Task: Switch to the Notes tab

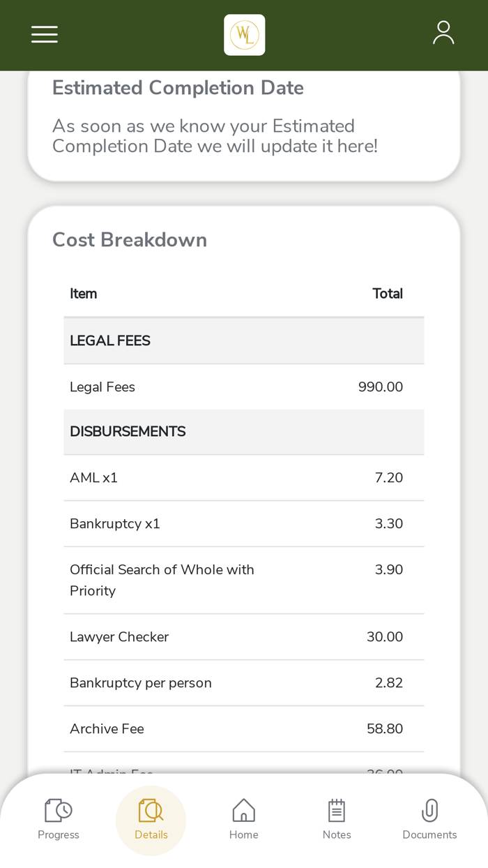Action: (x=337, y=820)
